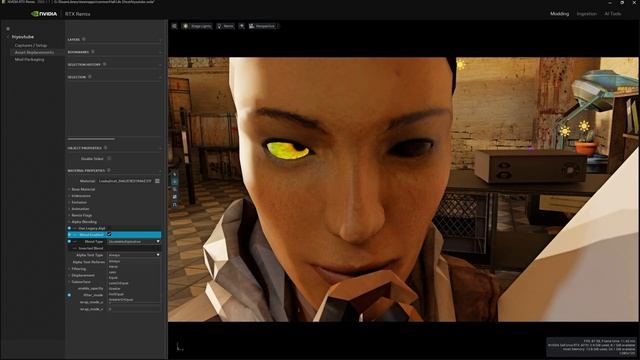Click the SELECTION panel info icon
640x360 pixels.
coord(90,77)
